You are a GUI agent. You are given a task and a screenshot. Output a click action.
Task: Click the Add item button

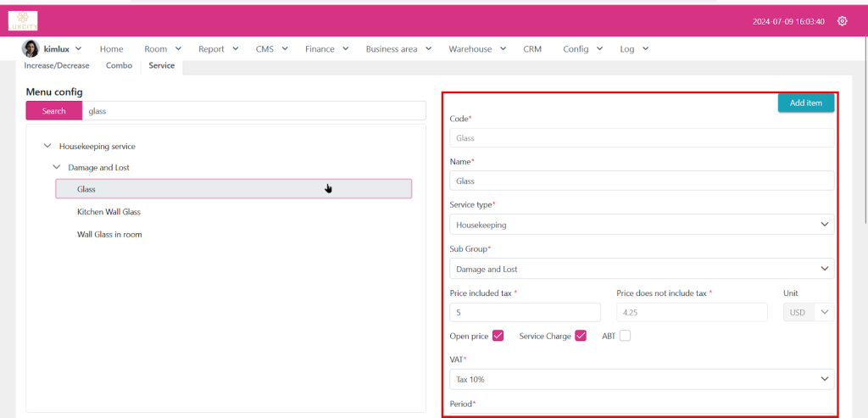[x=805, y=103]
